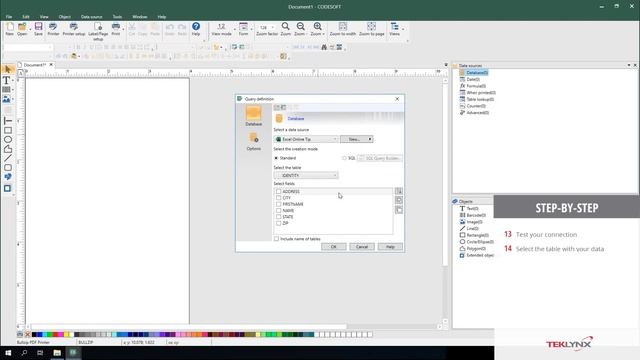
Task: Select the arrow selection tool
Action: pos(7,70)
